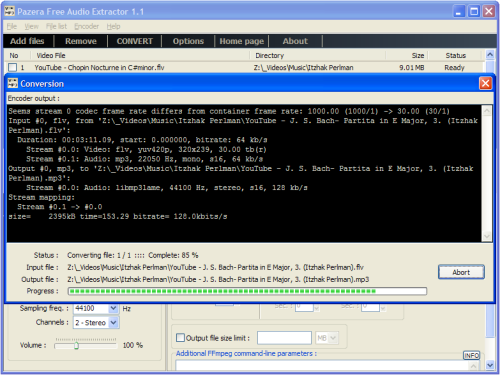
Task: Click the CONVERT toolbar button
Action: pos(135,41)
